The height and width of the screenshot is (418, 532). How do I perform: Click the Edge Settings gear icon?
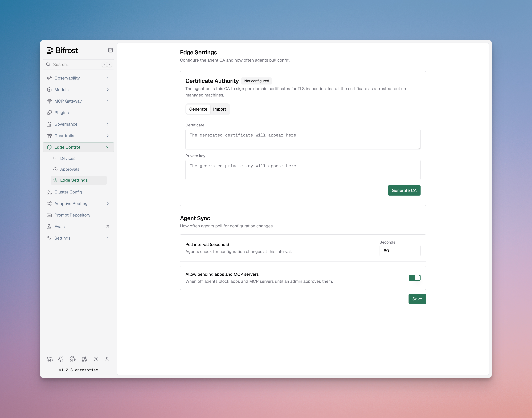(x=55, y=180)
